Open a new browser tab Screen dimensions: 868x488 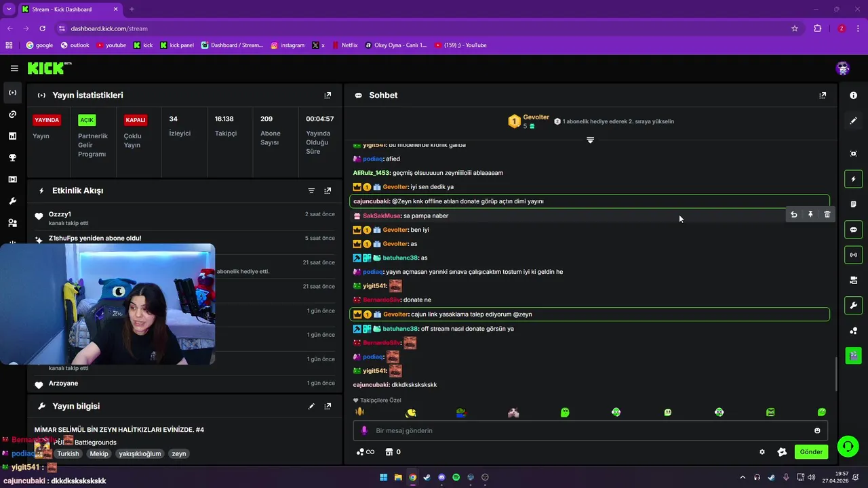[132, 9]
